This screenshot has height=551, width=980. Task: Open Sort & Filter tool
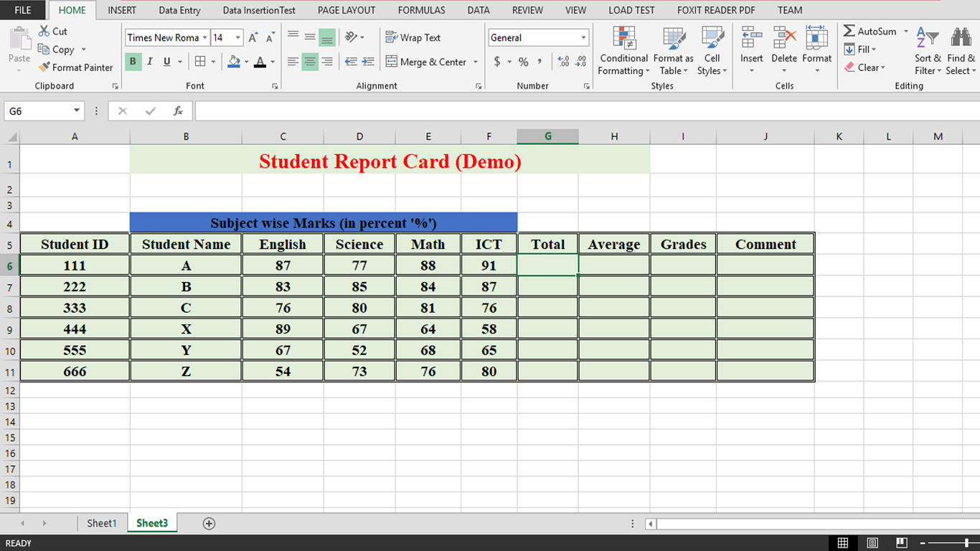pos(928,52)
